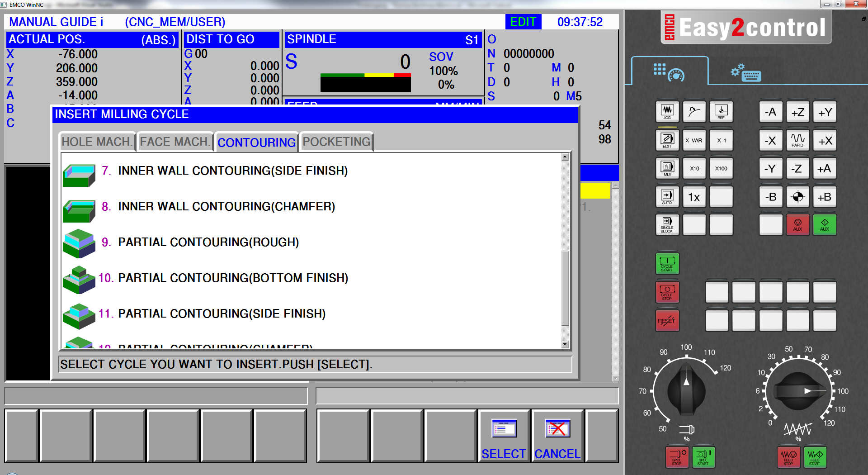Screen dimensions: 868x475
Task: Set increment to X100
Action: click(x=721, y=168)
